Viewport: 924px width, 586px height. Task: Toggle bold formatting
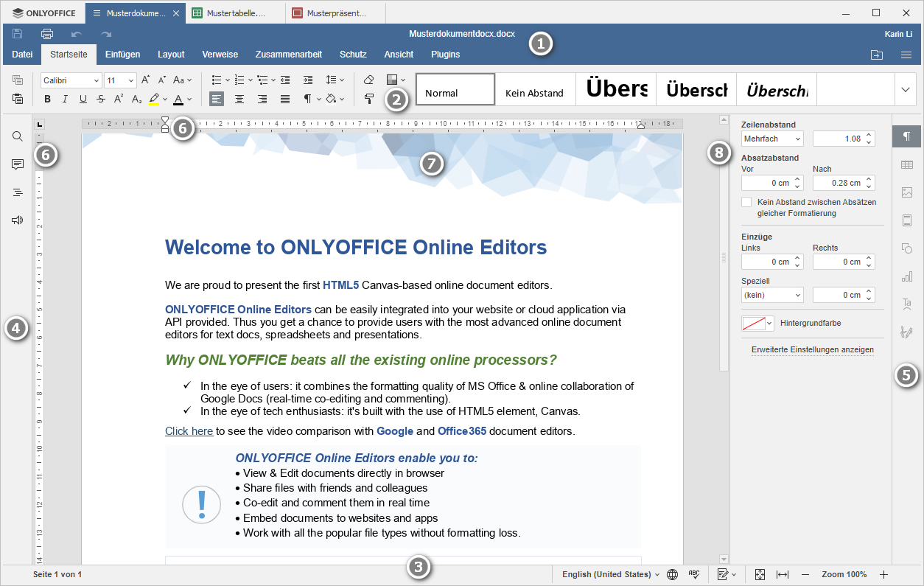(48, 99)
